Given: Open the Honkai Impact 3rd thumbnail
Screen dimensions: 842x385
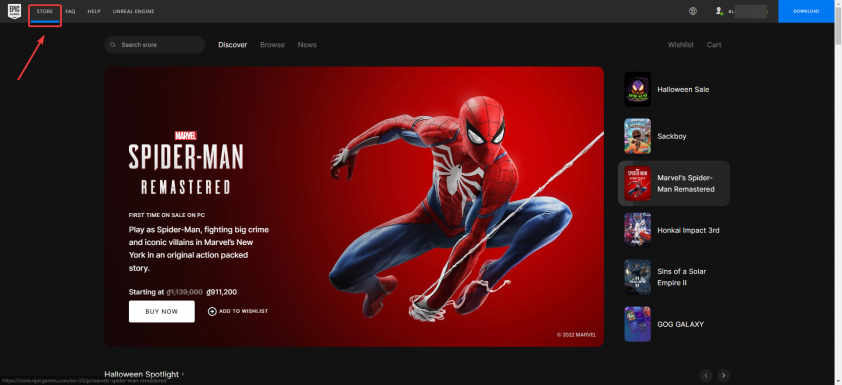Looking at the screenshot, I should coord(637,230).
